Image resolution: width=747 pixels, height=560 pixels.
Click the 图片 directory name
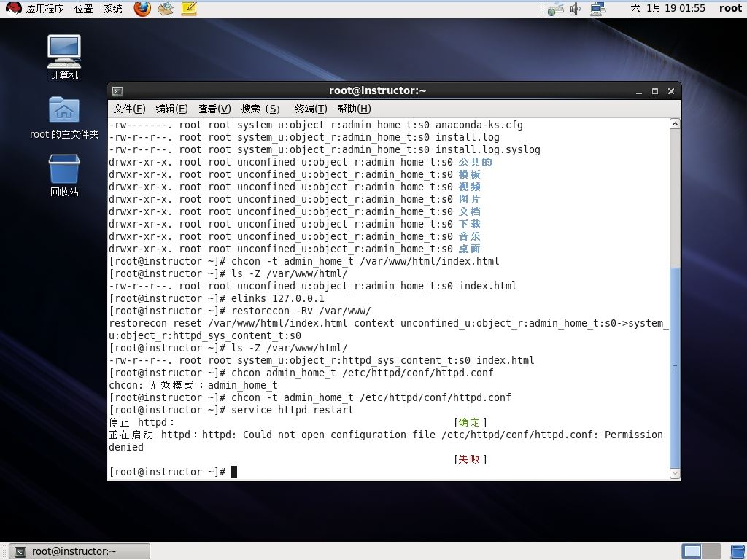(469, 199)
